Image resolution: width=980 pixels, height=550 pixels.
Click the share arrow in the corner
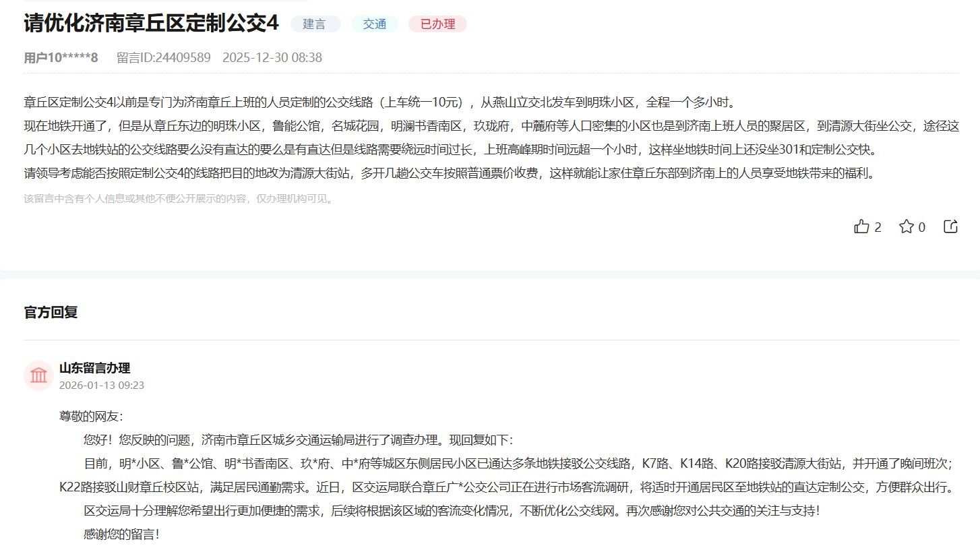(950, 226)
